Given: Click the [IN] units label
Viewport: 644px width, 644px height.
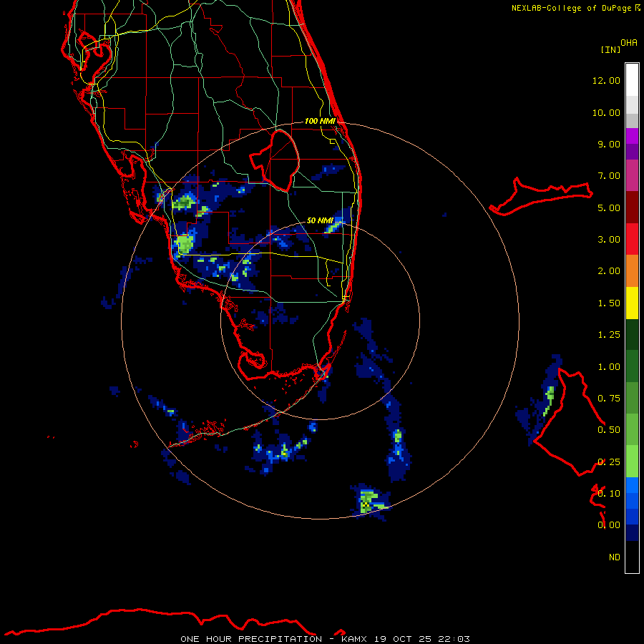Looking at the screenshot, I should tap(610, 49).
